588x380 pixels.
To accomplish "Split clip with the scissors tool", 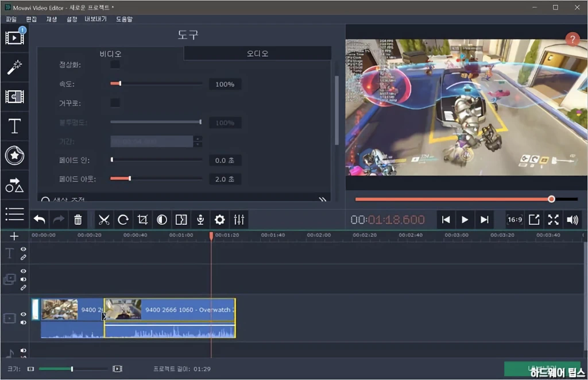I will tap(104, 220).
